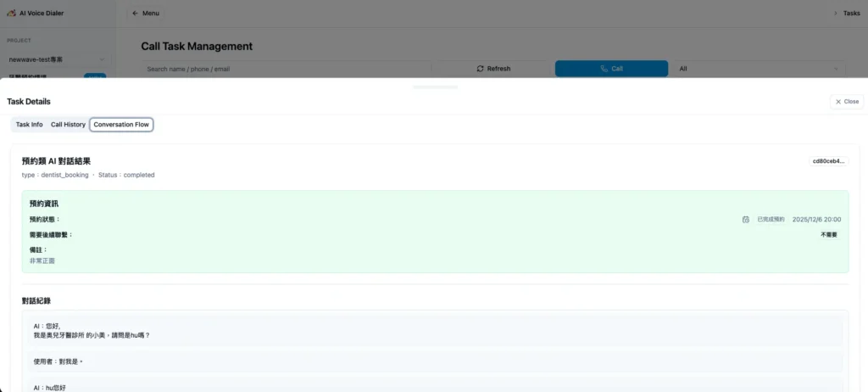This screenshot has width=868, height=392.
Task: Click the chevron arrow beside Tasks
Action: coord(836,14)
